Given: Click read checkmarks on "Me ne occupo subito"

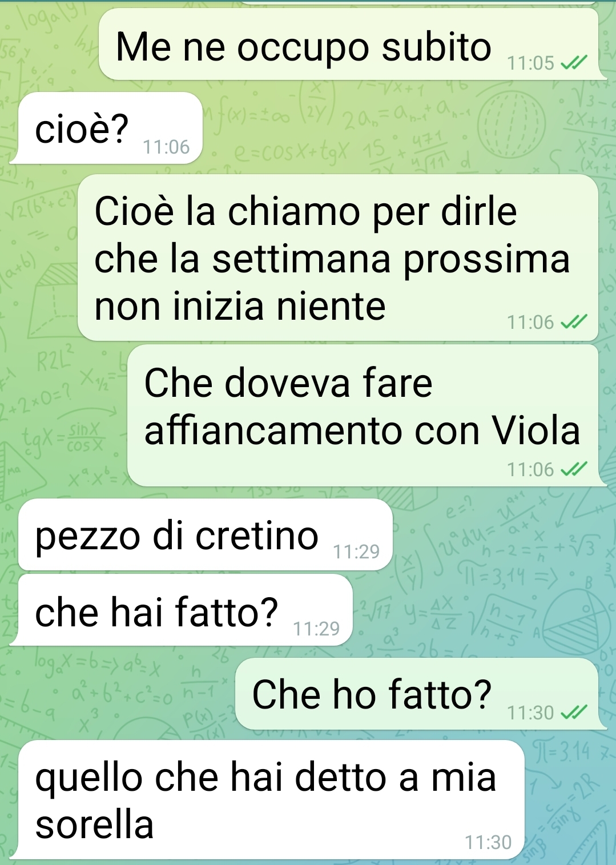Looking at the screenshot, I should 574,63.
